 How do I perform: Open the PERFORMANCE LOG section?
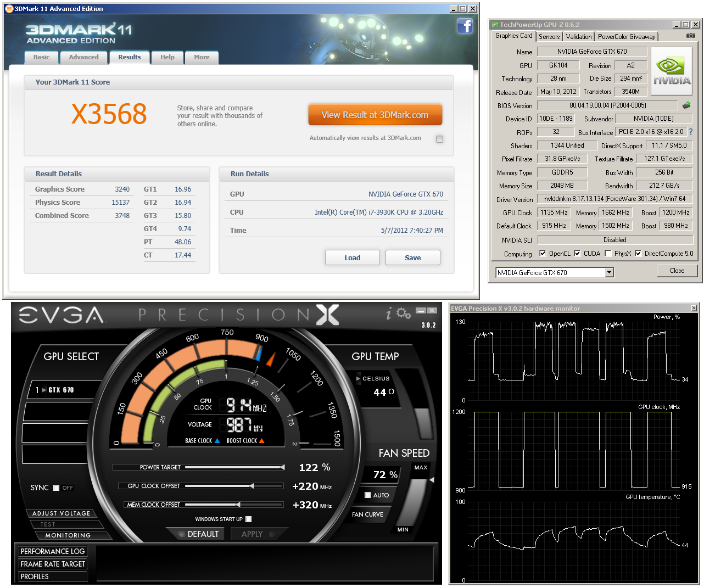(x=53, y=551)
